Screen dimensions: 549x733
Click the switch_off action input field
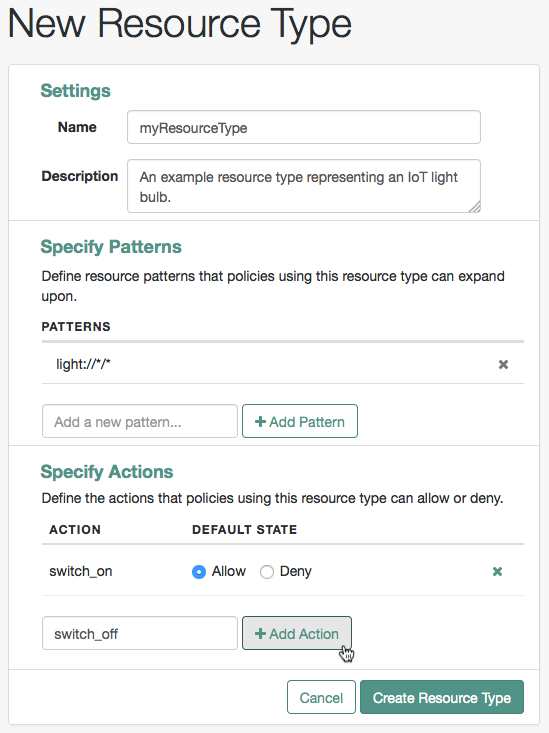click(x=140, y=633)
